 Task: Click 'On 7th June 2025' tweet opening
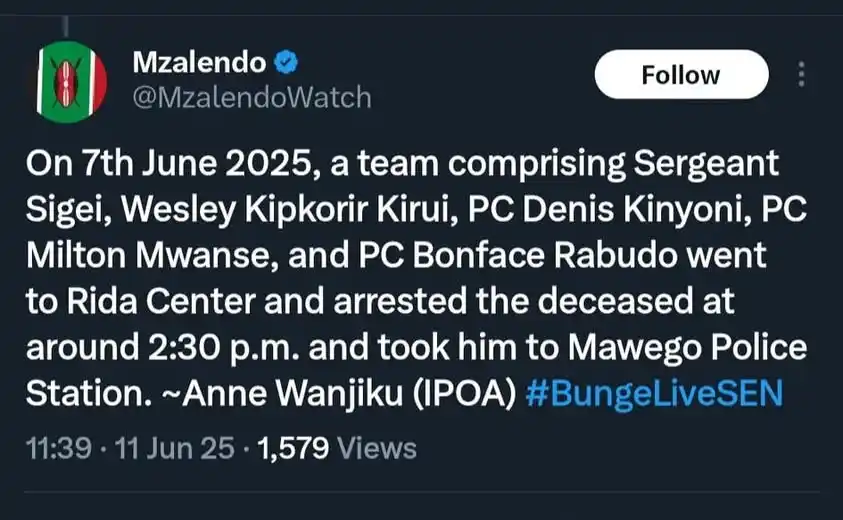tap(169, 163)
